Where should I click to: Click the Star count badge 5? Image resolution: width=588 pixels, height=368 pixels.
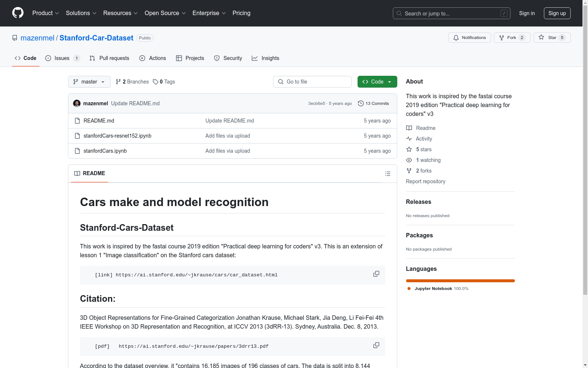[562, 38]
